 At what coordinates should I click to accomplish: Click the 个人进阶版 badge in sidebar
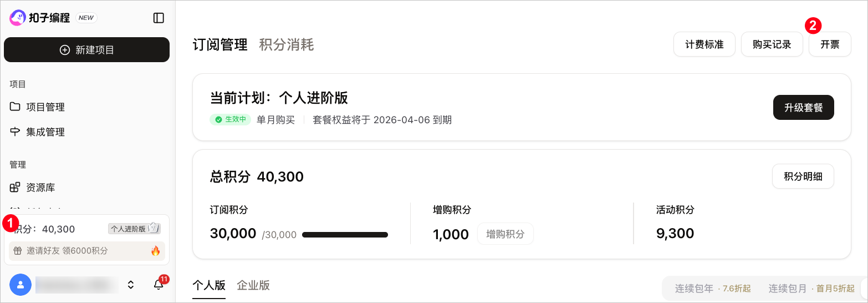[x=128, y=229]
